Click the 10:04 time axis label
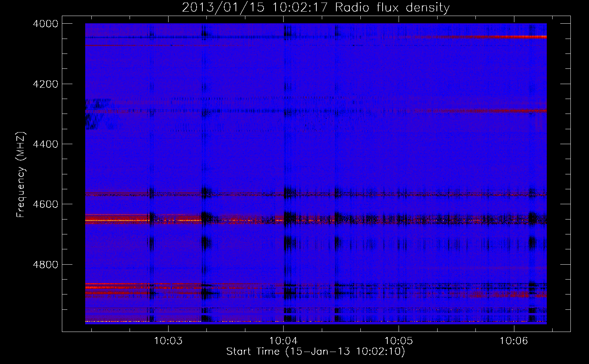589x364 pixels. pos(283,341)
